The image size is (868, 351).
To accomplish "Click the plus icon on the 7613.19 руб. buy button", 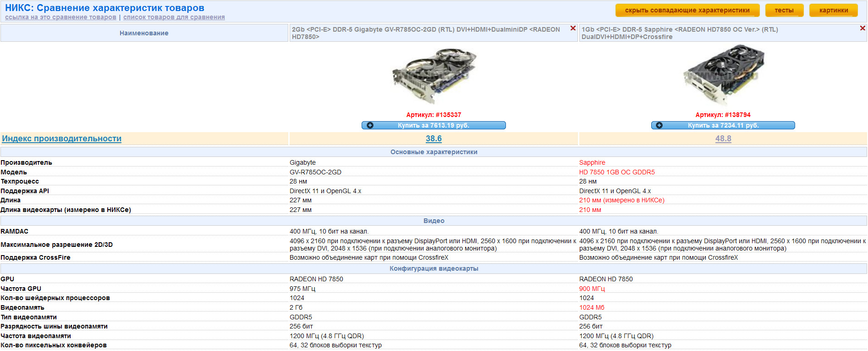I will 370,125.
